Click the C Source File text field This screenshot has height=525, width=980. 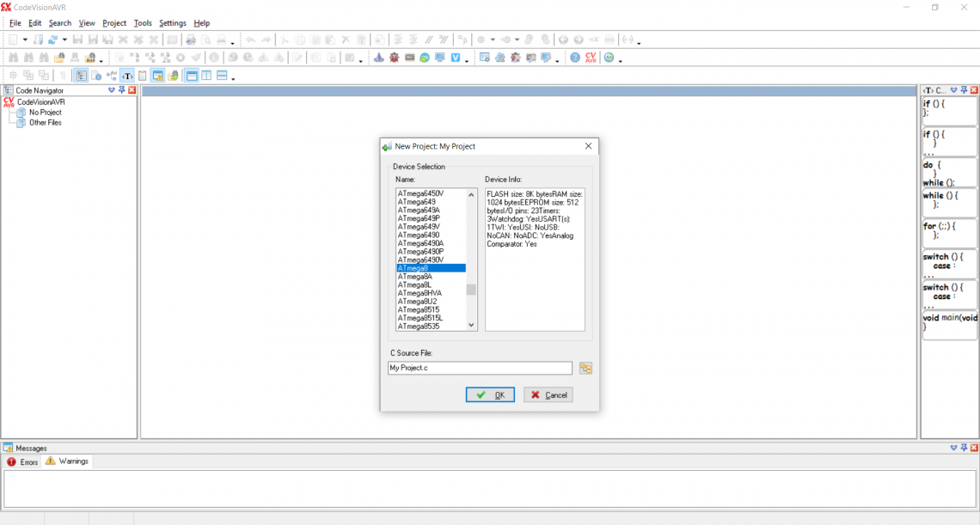tap(480, 368)
